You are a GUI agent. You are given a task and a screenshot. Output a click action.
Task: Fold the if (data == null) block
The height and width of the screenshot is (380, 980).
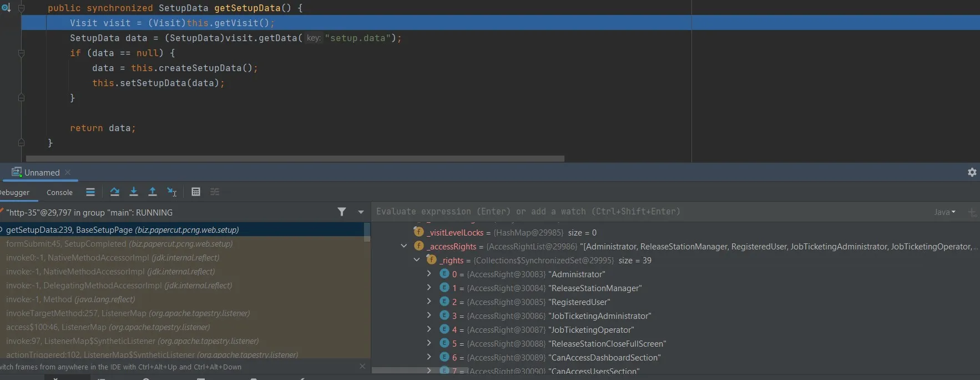click(21, 53)
